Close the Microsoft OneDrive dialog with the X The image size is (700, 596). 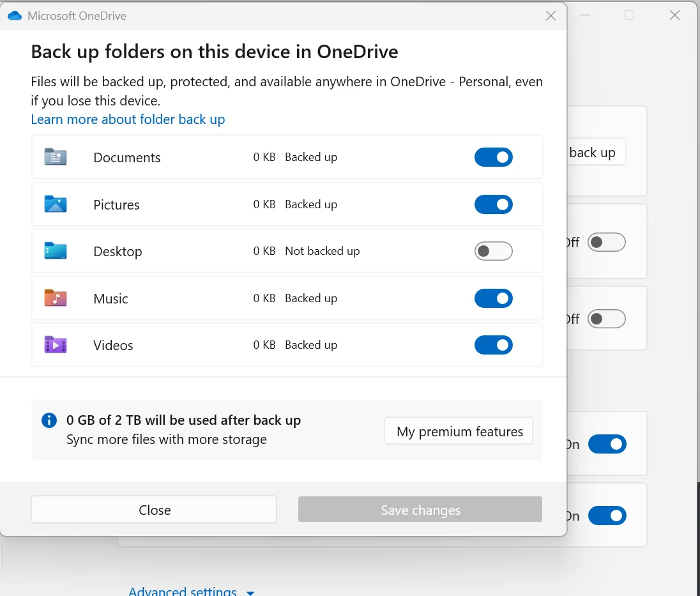pos(551,16)
